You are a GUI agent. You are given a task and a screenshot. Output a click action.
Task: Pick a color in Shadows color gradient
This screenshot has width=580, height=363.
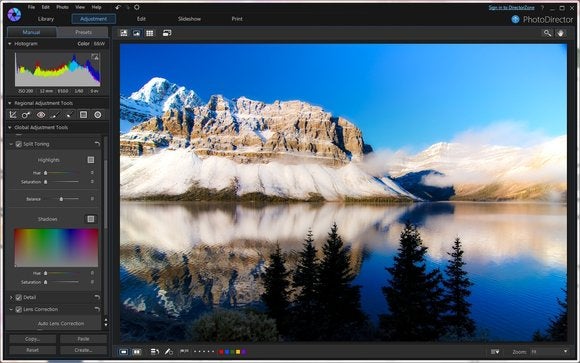pos(56,248)
